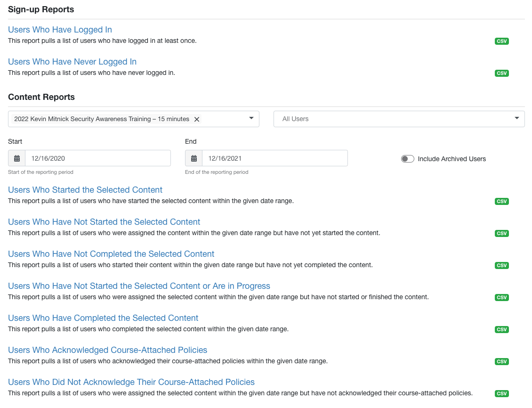Download CSV for Users Who Have Not Started report
Viewport: 532px width, 408px height.
(x=501, y=233)
